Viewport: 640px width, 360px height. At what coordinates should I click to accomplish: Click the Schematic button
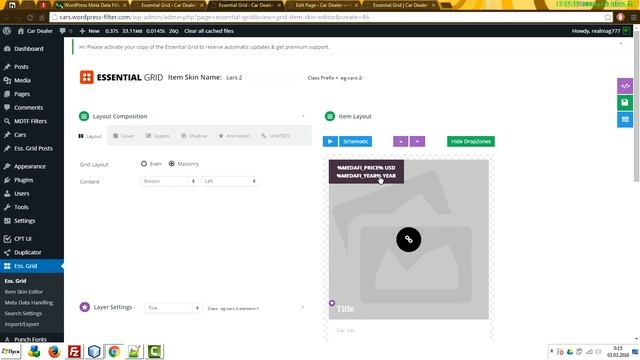click(x=356, y=141)
